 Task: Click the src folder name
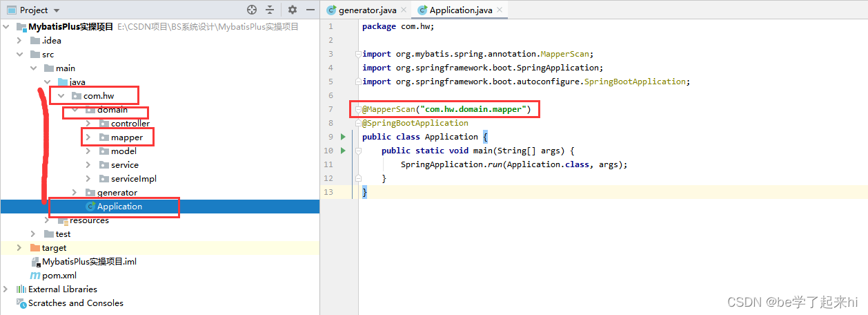tap(48, 55)
